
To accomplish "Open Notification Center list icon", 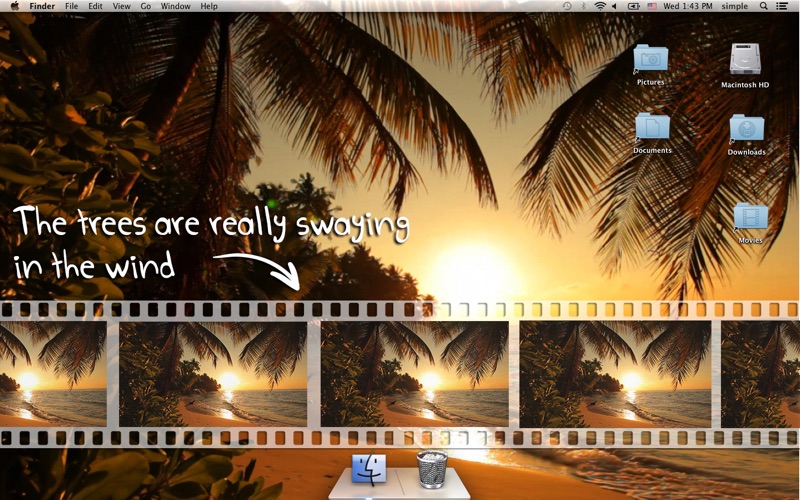I will pos(781,6).
